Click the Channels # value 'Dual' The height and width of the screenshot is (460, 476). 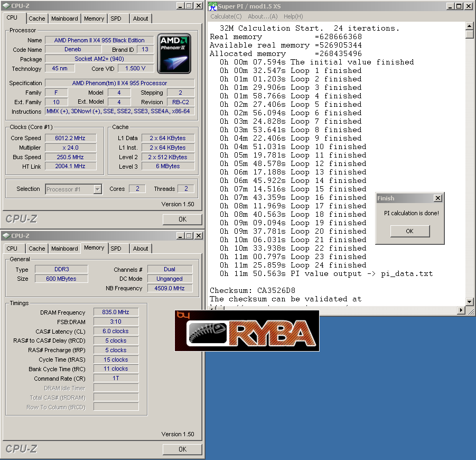click(170, 269)
